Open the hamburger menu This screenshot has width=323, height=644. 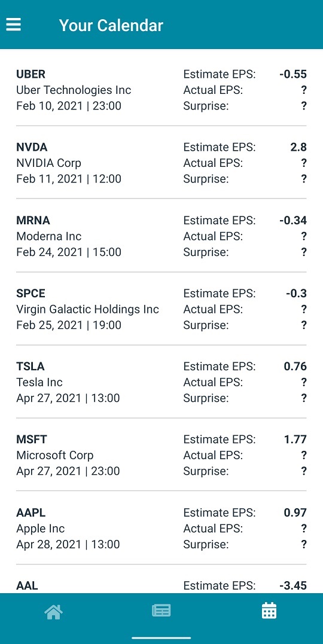coord(13,25)
